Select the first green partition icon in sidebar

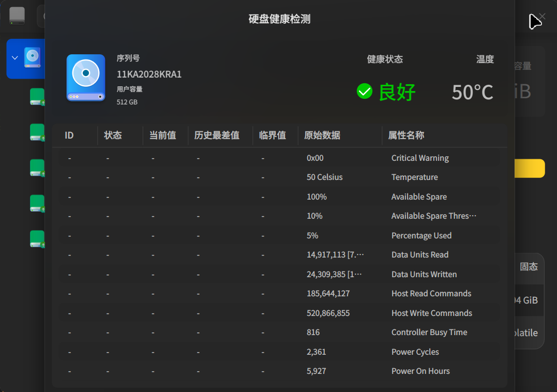point(37,97)
